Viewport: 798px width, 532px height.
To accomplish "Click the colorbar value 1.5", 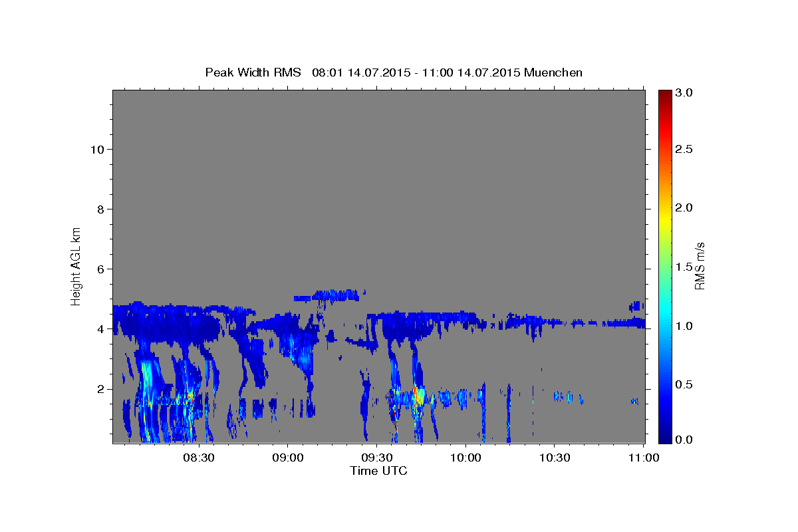I will pos(685,267).
